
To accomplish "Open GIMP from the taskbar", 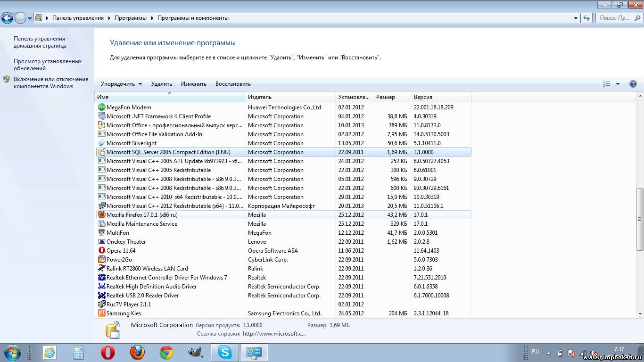I will click(x=196, y=353).
